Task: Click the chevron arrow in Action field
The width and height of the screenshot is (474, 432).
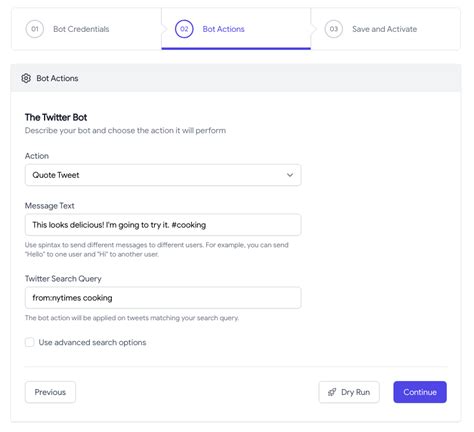Action: (x=290, y=175)
